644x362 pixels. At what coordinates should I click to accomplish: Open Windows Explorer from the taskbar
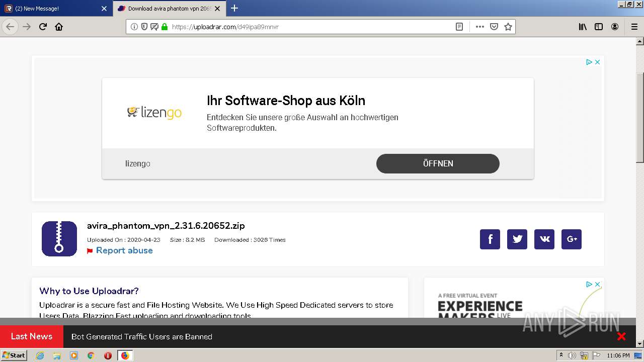pos(57,355)
